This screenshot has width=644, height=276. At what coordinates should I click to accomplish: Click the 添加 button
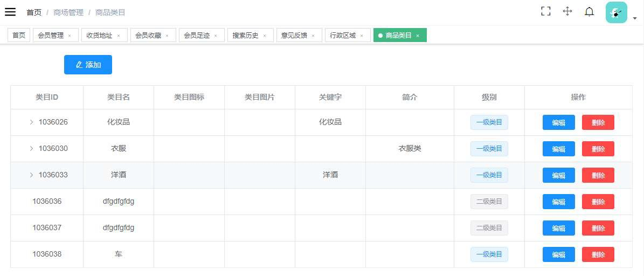88,65
